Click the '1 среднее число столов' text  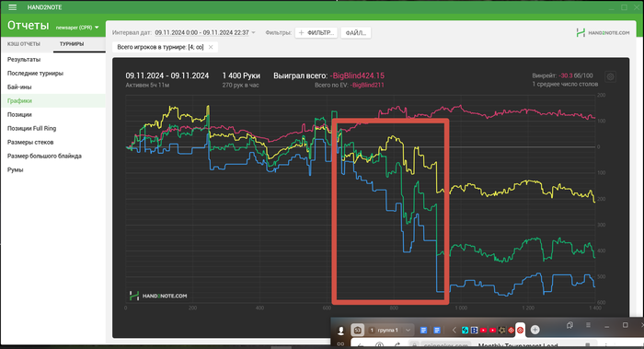click(x=565, y=84)
